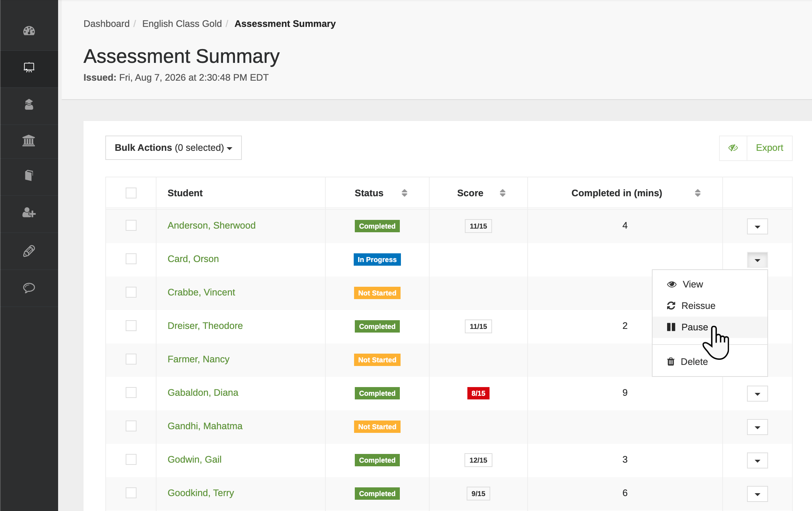
Task: Open the dashboard gauge icon in sidebar
Action: click(x=29, y=31)
